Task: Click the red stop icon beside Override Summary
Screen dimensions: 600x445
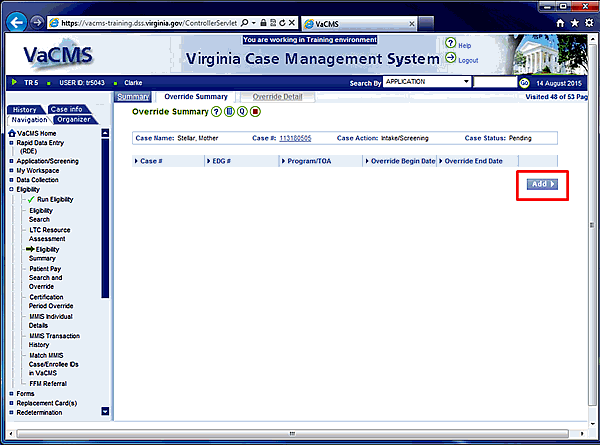Action: [x=254, y=112]
